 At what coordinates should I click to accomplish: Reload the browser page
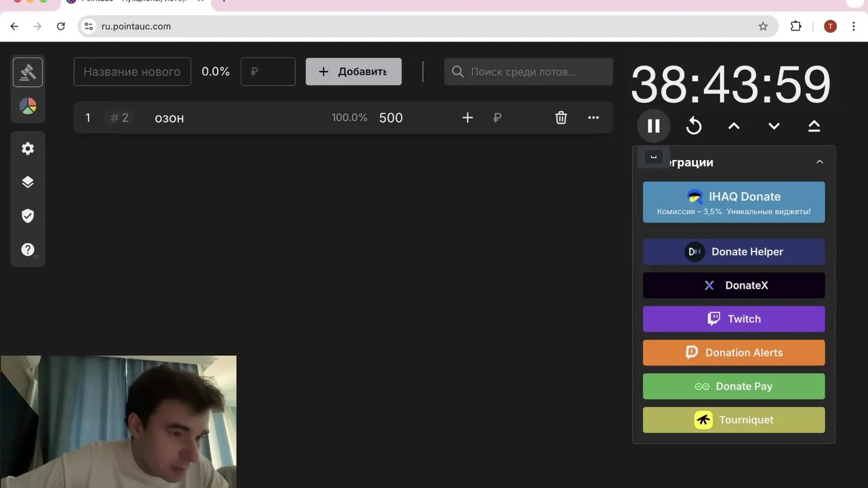click(x=60, y=26)
